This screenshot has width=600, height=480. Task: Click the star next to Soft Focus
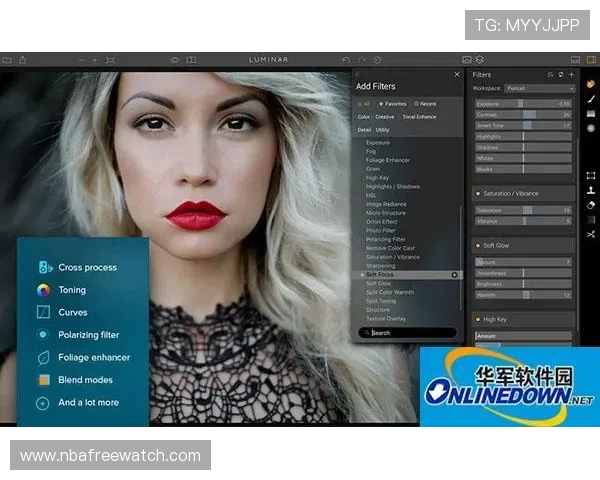tap(361, 275)
